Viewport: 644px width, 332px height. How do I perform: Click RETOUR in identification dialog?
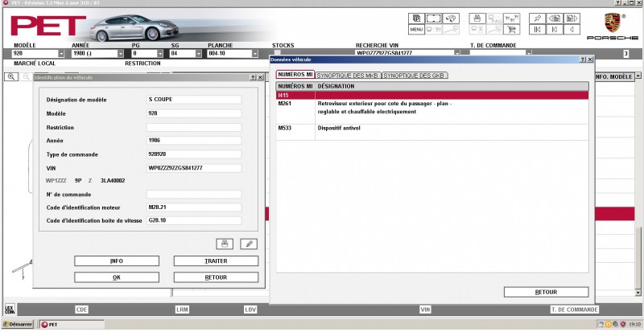tap(216, 277)
